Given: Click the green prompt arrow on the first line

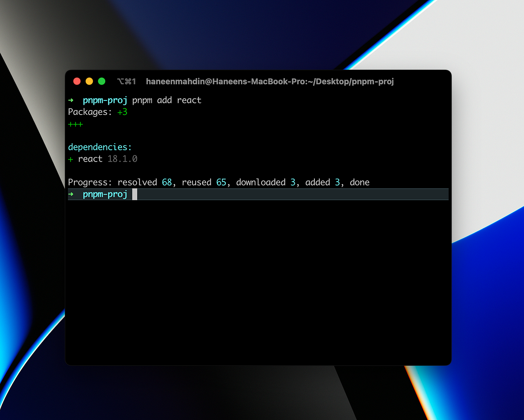Looking at the screenshot, I should (x=70, y=100).
